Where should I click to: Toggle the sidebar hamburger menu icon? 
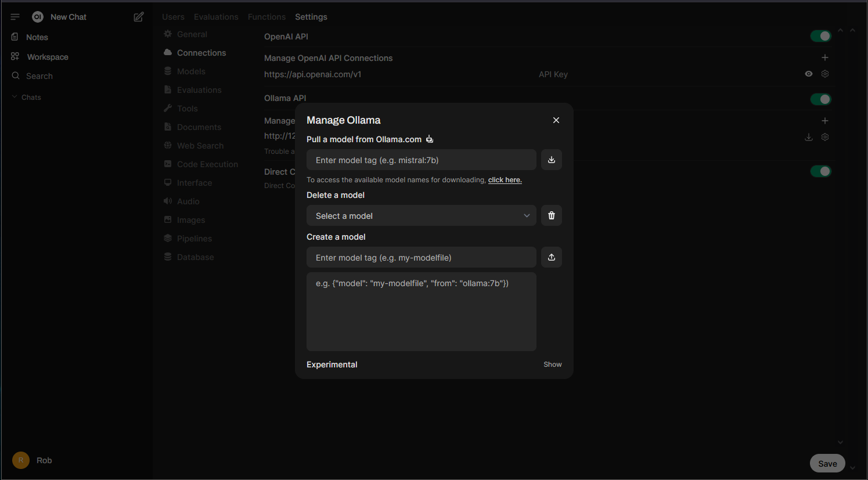tap(15, 17)
